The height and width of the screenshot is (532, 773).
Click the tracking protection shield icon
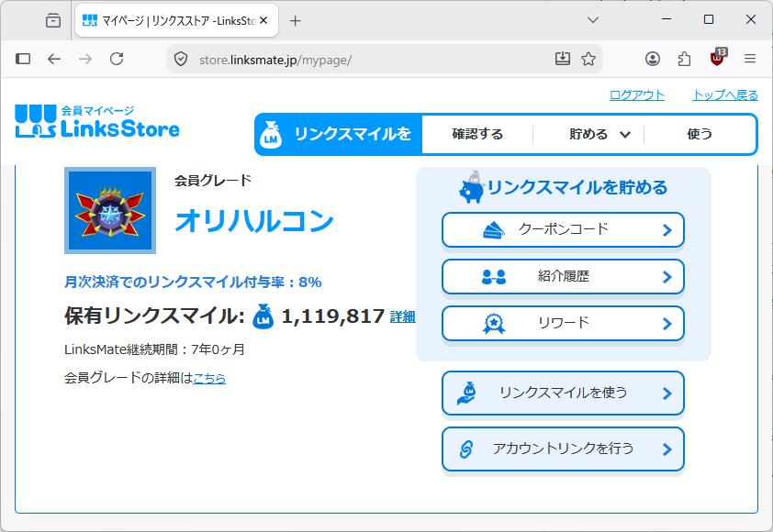click(181, 60)
